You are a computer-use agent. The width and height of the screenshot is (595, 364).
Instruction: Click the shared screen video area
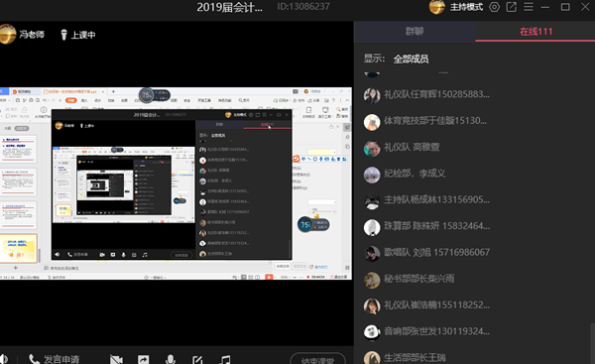176,183
